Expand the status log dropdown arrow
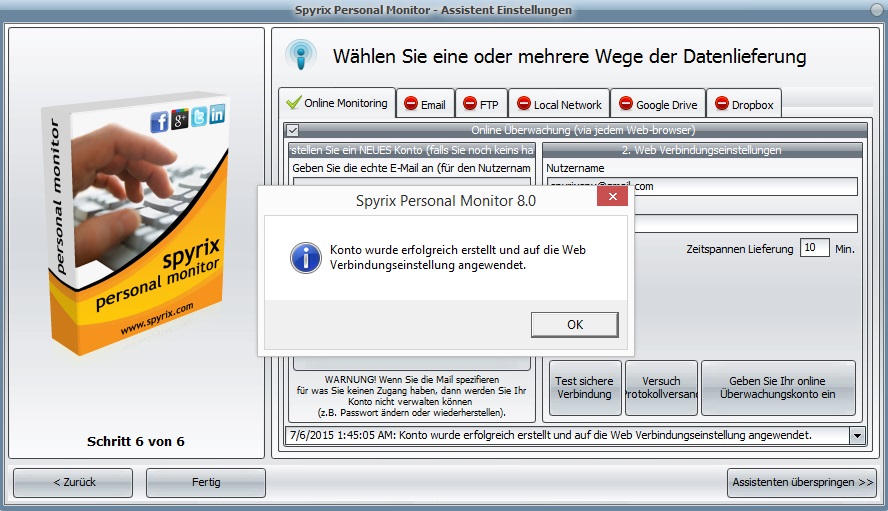Image resolution: width=888 pixels, height=511 pixels. (x=857, y=436)
